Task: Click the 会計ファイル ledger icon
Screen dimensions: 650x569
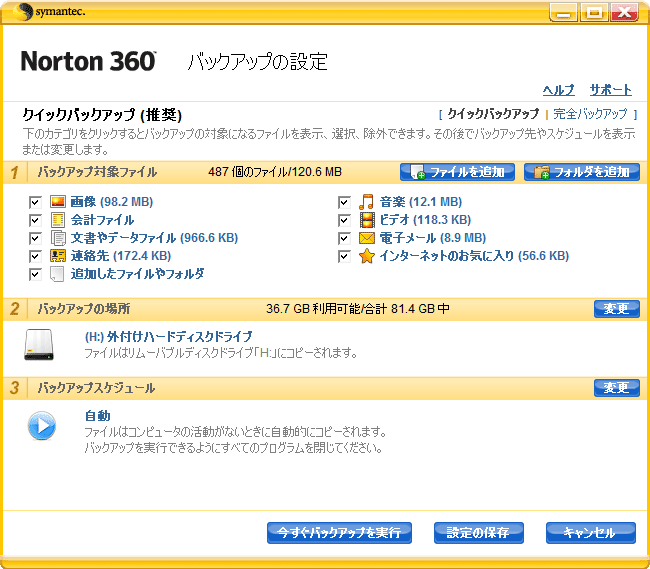Action: (x=58, y=220)
